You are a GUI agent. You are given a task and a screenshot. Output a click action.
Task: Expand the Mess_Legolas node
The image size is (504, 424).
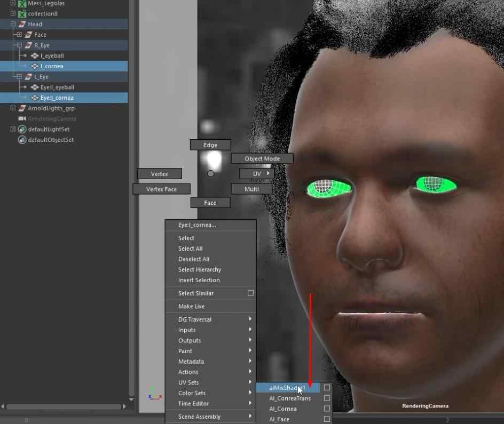coord(13,3)
